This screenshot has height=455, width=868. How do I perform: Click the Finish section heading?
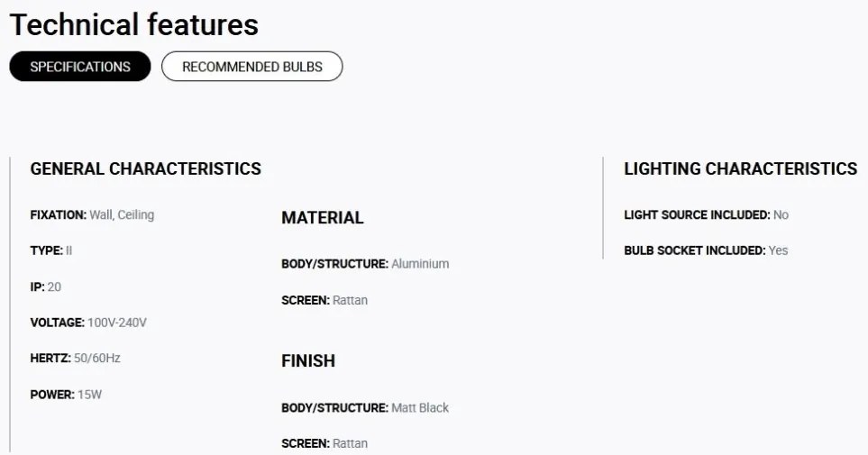(308, 361)
